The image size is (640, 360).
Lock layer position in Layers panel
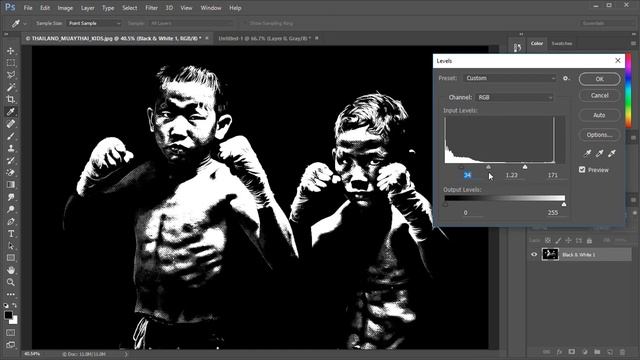569,240
